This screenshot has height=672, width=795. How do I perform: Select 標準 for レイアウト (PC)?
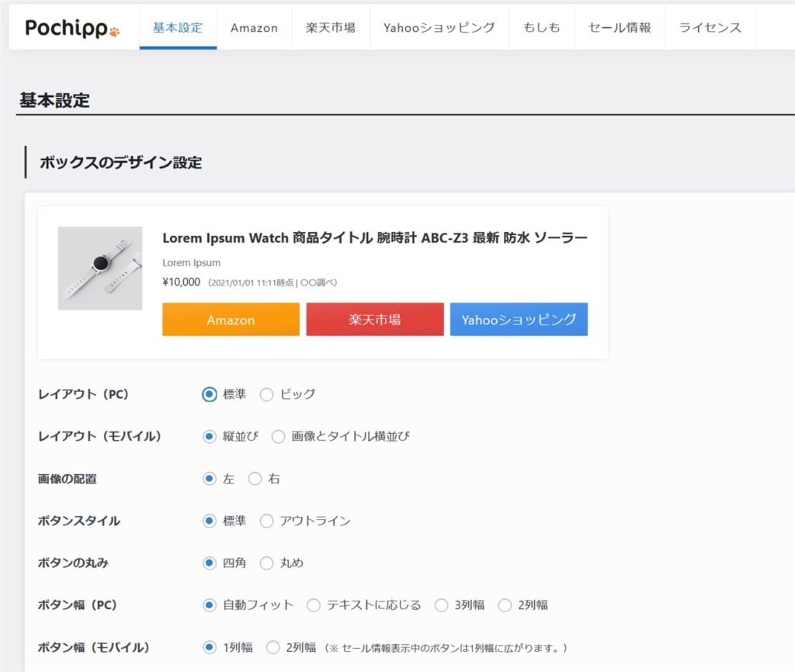click(210, 394)
